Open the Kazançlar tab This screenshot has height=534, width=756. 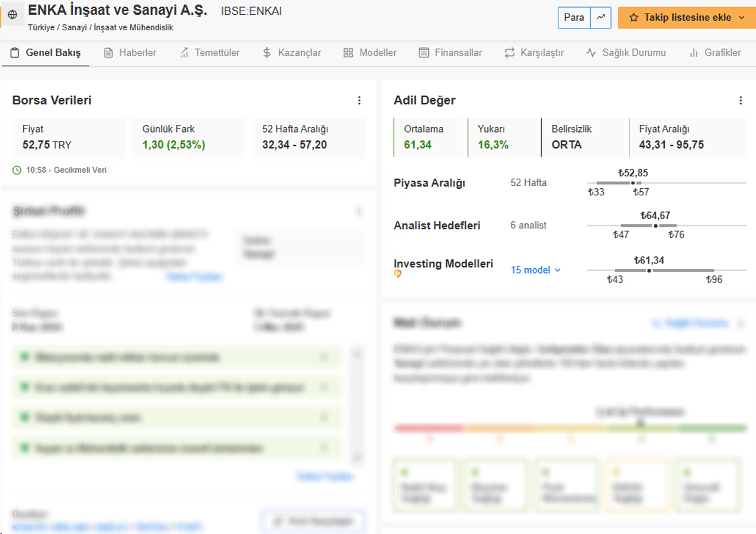(292, 53)
